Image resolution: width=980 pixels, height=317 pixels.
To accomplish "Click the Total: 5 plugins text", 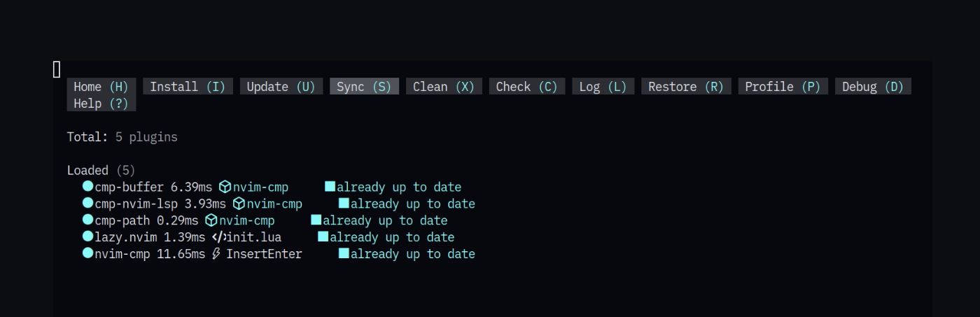I will (x=122, y=137).
